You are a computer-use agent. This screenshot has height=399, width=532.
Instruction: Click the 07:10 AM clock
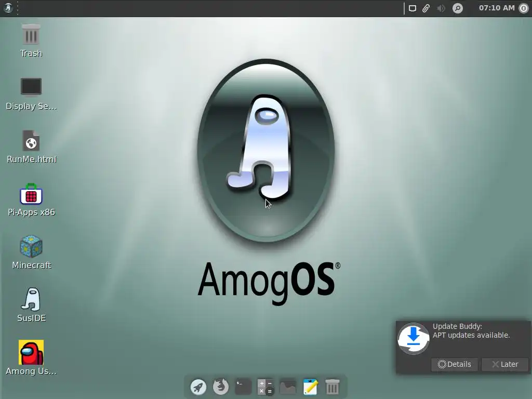(x=497, y=8)
